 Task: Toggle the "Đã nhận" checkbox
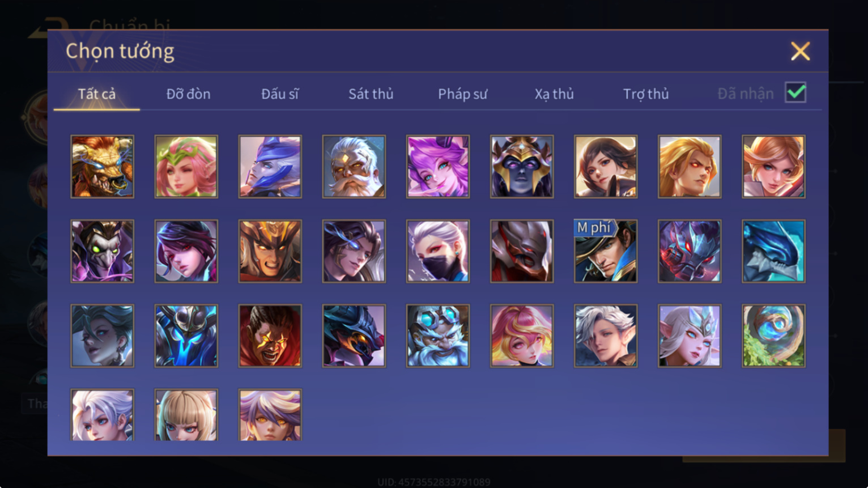[795, 92]
